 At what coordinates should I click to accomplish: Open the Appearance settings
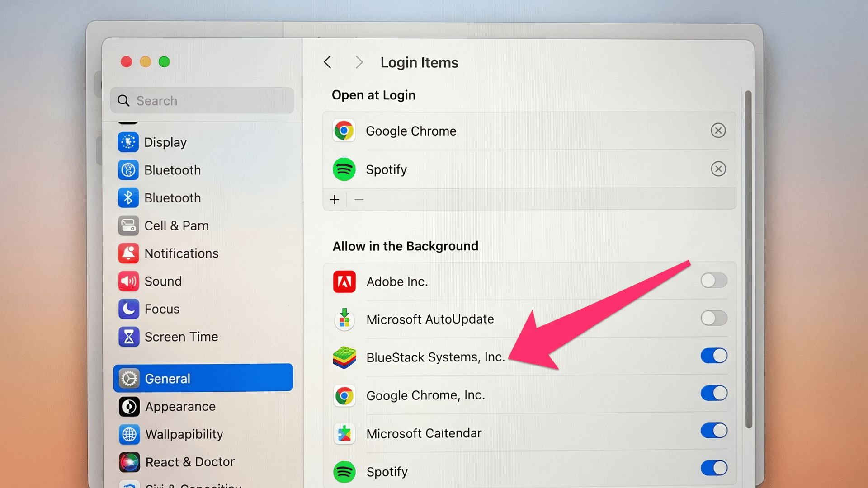click(x=180, y=407)
